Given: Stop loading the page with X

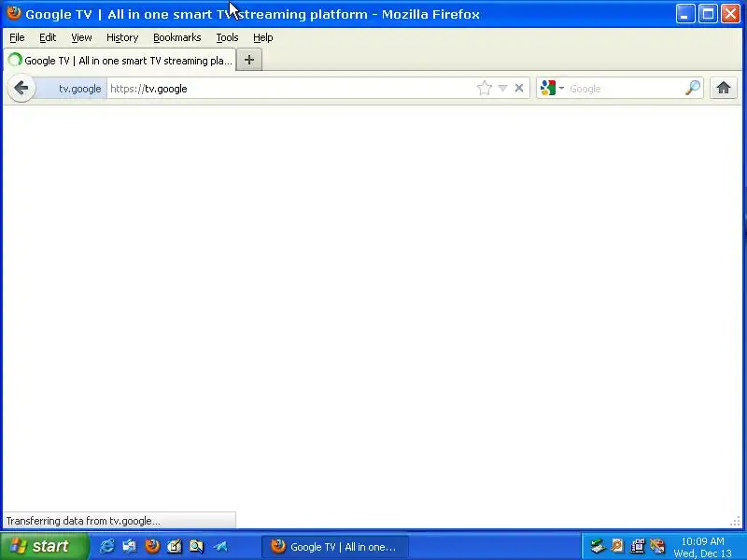Looking at the screenshot, I should coord(519,88).
